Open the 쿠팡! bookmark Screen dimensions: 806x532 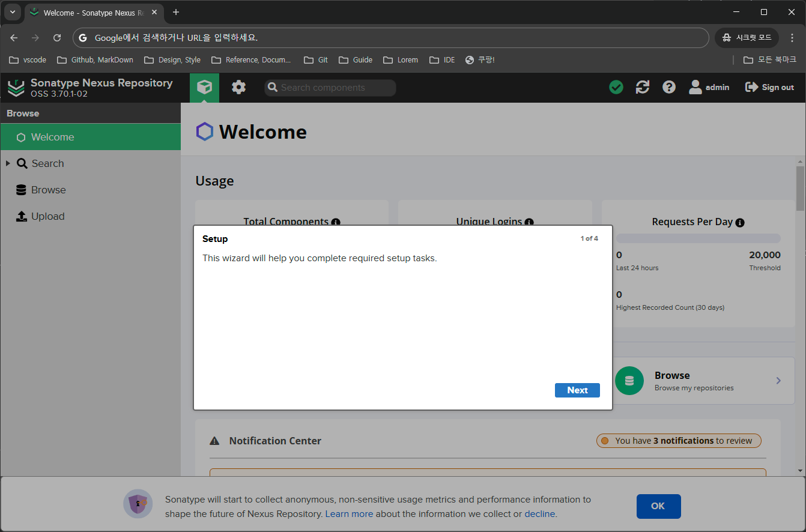pos(480,60)
